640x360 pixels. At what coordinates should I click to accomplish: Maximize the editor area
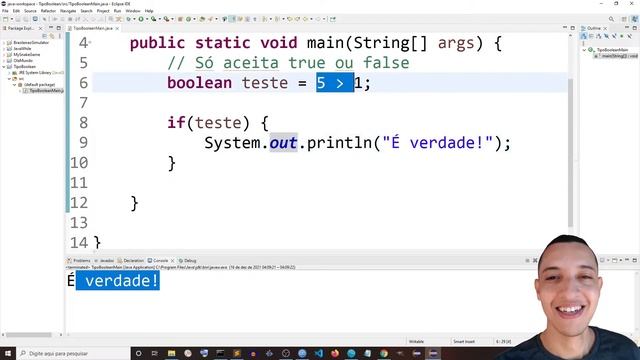[573, 28]
